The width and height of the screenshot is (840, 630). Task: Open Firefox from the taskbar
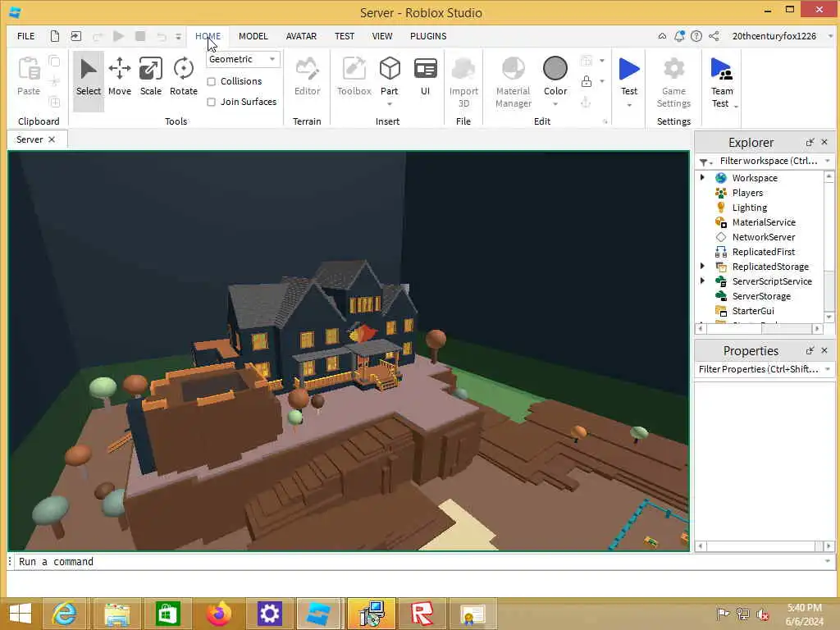point(218,614)
